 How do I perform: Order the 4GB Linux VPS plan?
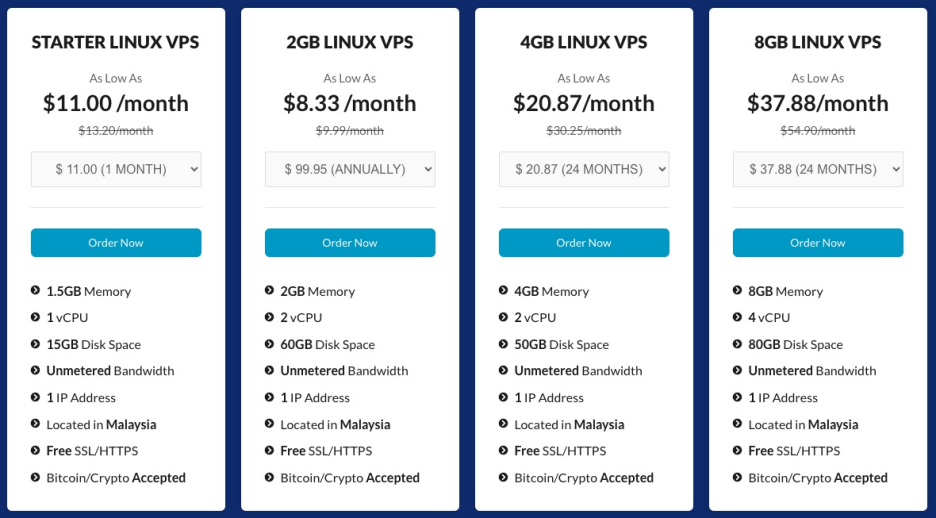point(584,243)
